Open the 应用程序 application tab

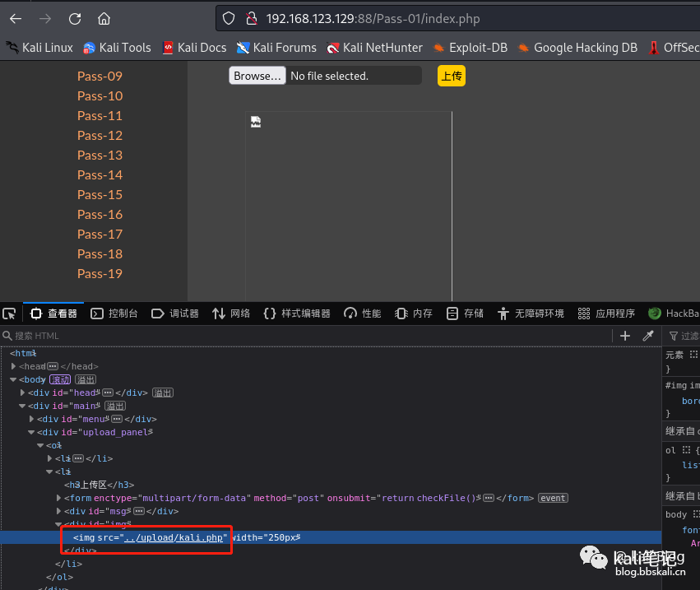[606, 314]
